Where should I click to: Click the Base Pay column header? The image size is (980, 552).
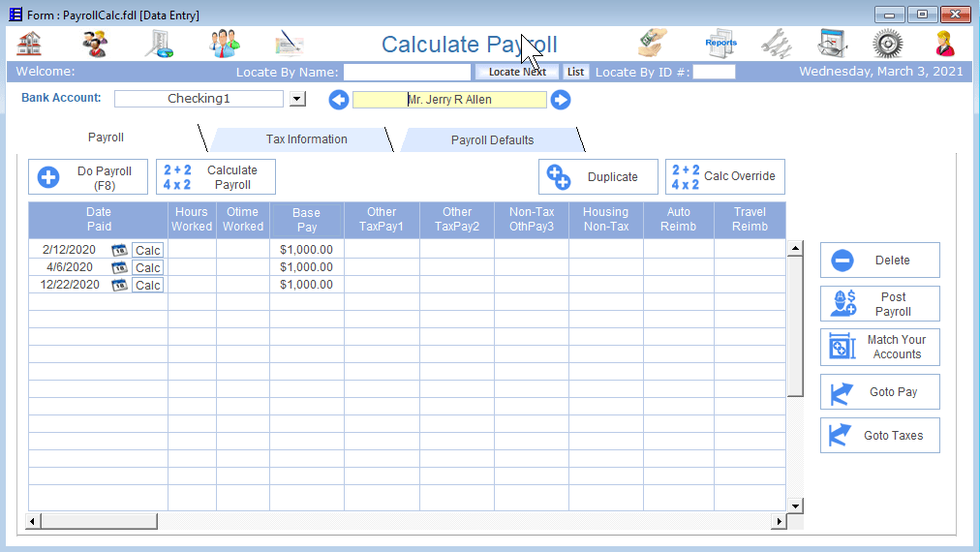[306, 220]
